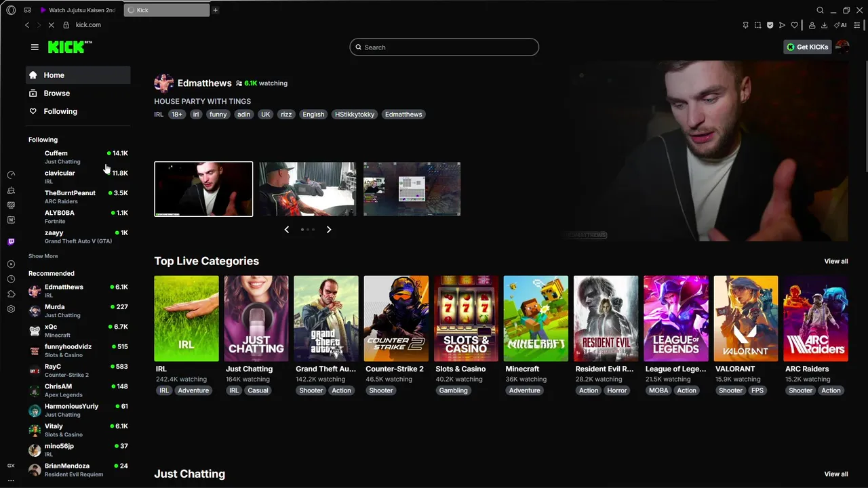Open Cuffem in Following list

coord(78,157)
